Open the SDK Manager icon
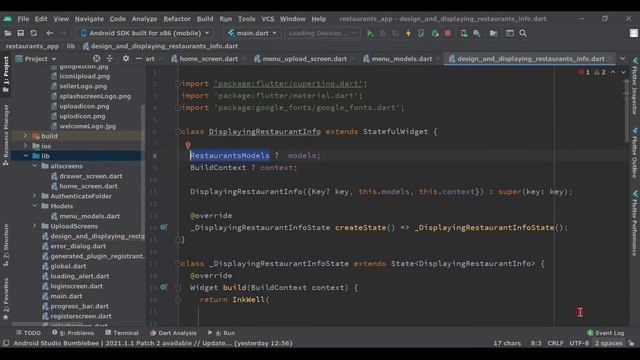640x360 pixels. click(477, 33)
